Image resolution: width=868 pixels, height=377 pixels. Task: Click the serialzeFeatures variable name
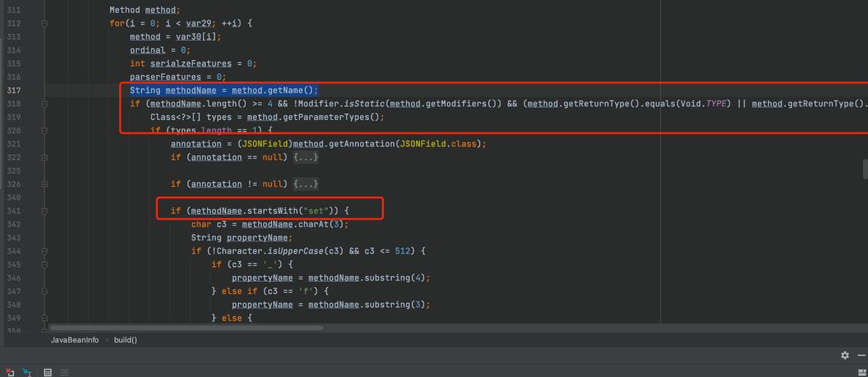tap(191, 63)
